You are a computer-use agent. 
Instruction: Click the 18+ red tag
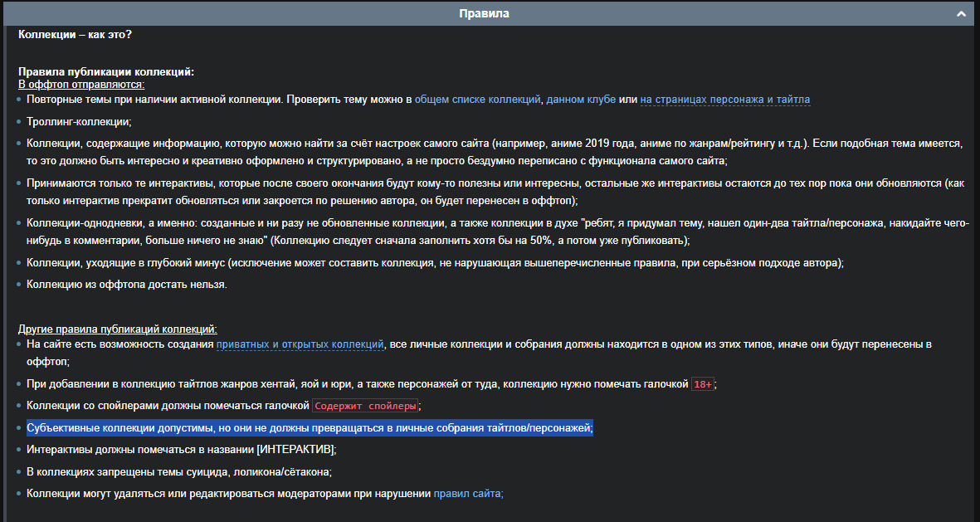point(702,384)
